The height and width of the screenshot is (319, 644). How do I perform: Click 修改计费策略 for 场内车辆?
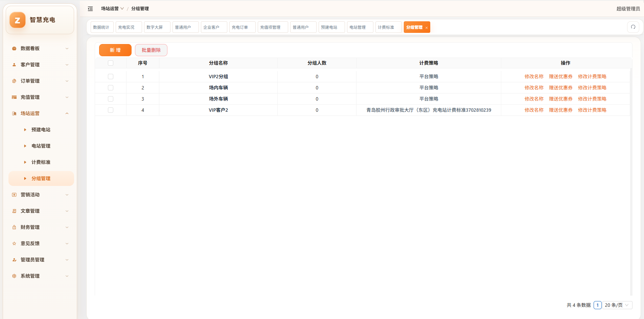[592, 88]
